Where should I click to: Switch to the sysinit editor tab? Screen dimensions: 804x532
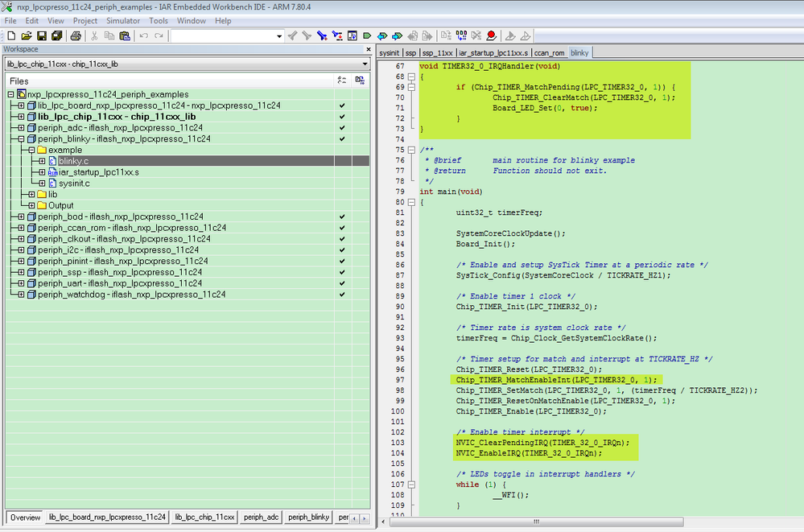coord(390,53)
